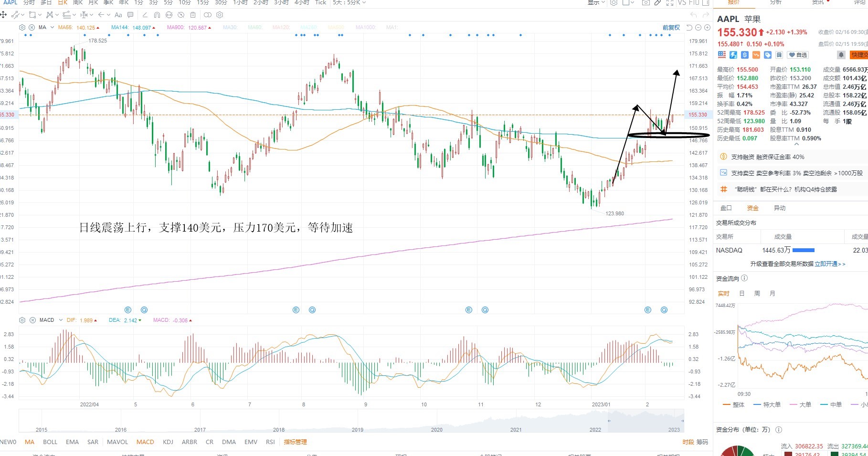
Task: Select the X-shaped pattern drawing tool
Action: (49, 15)
